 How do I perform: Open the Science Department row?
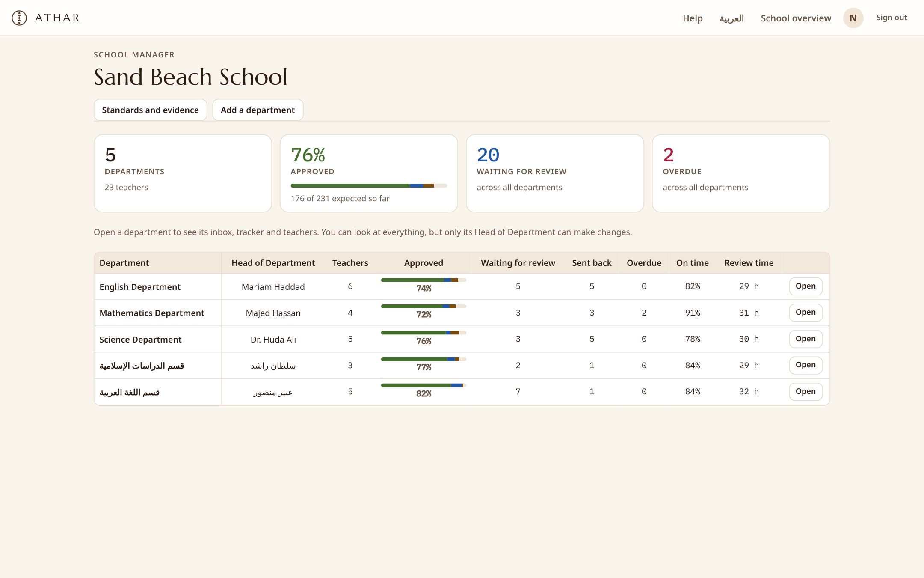(806, 339)
